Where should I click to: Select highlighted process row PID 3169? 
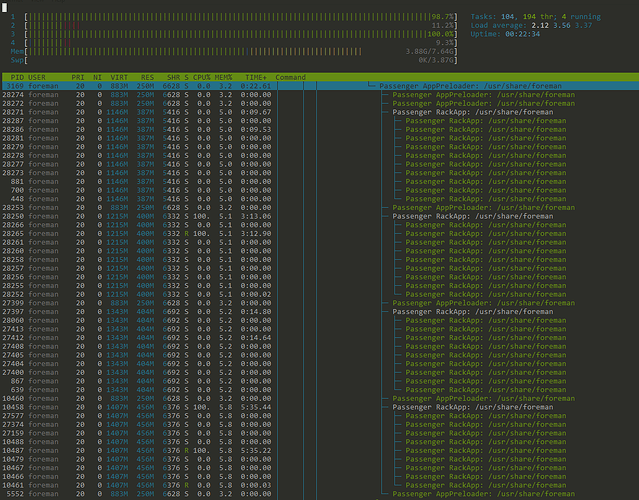pos(320,86)
